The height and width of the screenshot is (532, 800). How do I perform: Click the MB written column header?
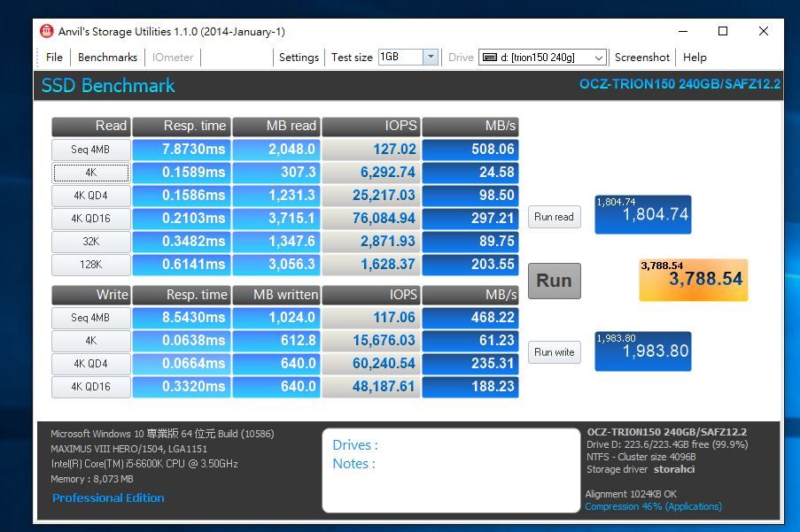tap(276, 295)
